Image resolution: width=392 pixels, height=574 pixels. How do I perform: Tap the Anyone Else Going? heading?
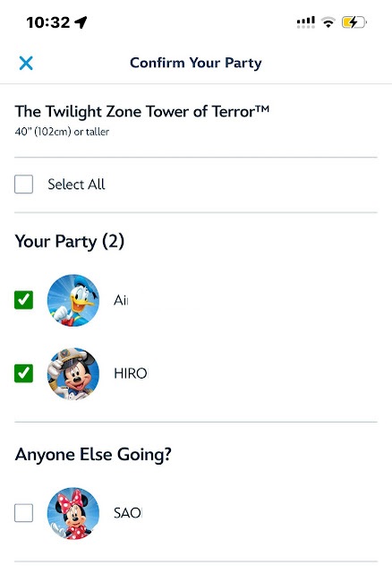(93, 455)
